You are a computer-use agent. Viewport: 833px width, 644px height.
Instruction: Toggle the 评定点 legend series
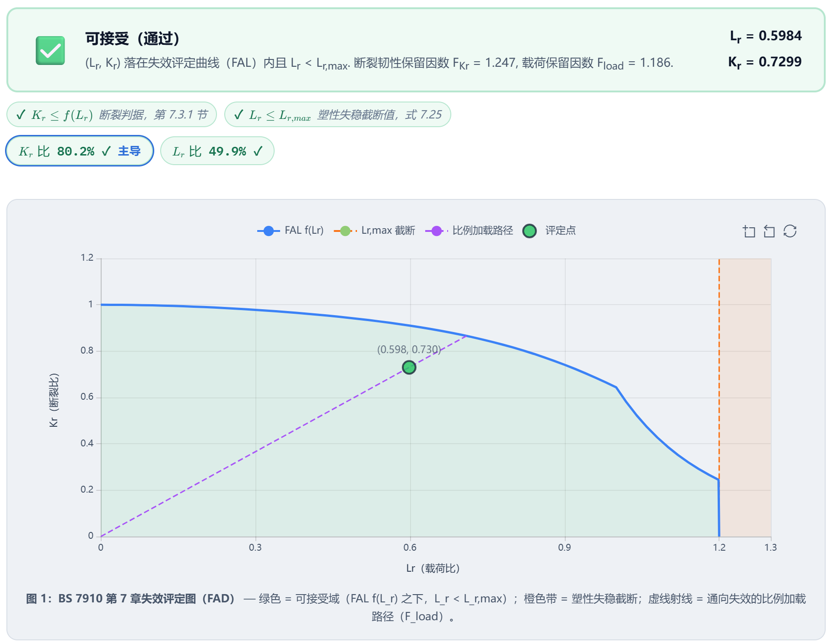[x=549, y=231]
